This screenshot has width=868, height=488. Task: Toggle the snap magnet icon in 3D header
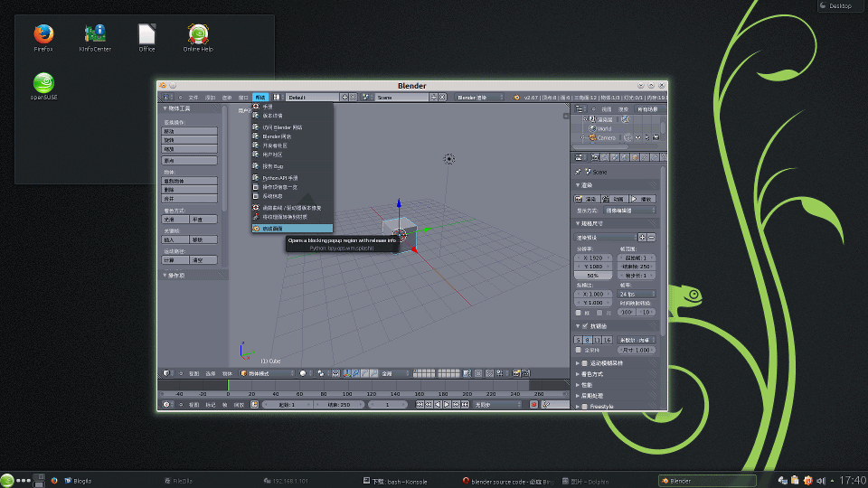[490, 373]
